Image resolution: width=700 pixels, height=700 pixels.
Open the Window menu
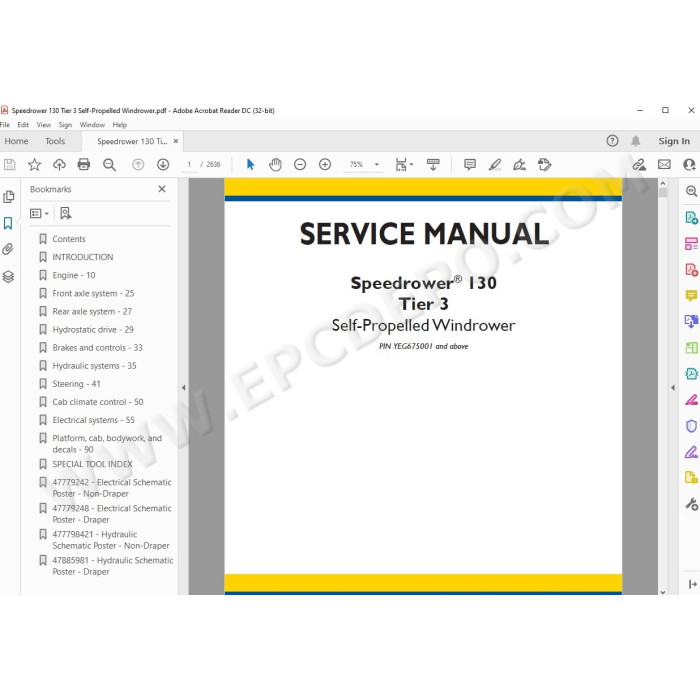pos(92,125)
